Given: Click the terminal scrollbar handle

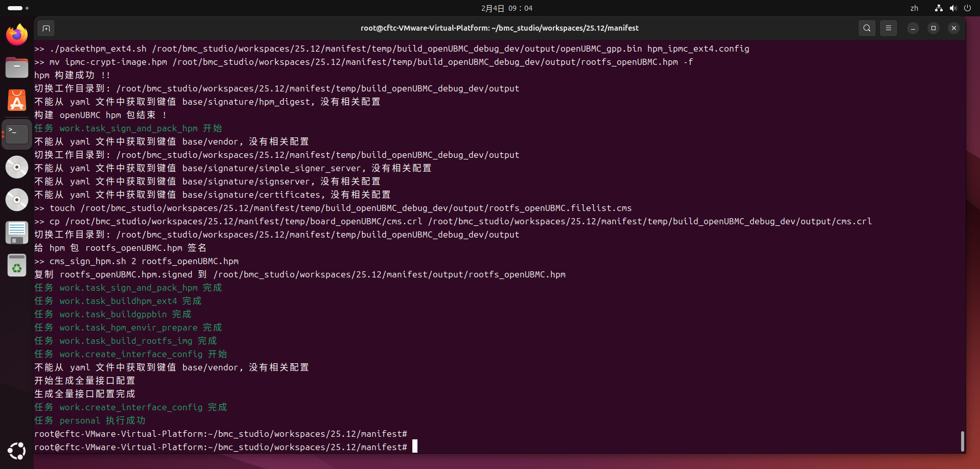Looking at the screenshot, I should pyautogui.click(x=963, y=441).
